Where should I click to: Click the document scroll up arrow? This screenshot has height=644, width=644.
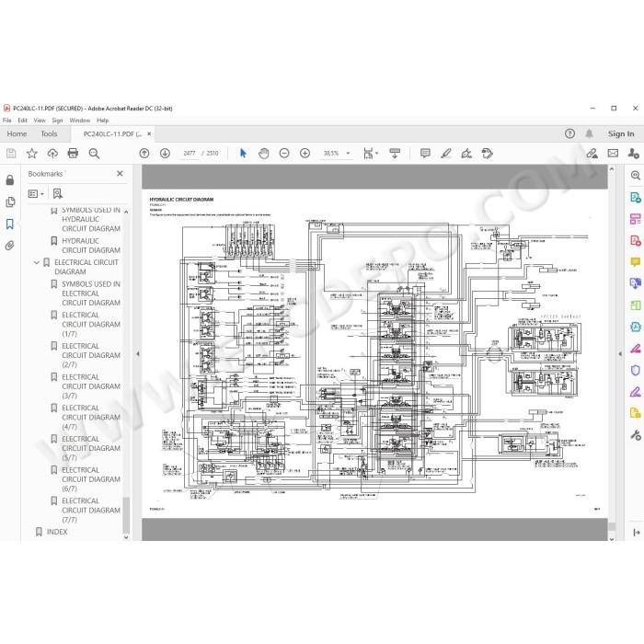612,168
